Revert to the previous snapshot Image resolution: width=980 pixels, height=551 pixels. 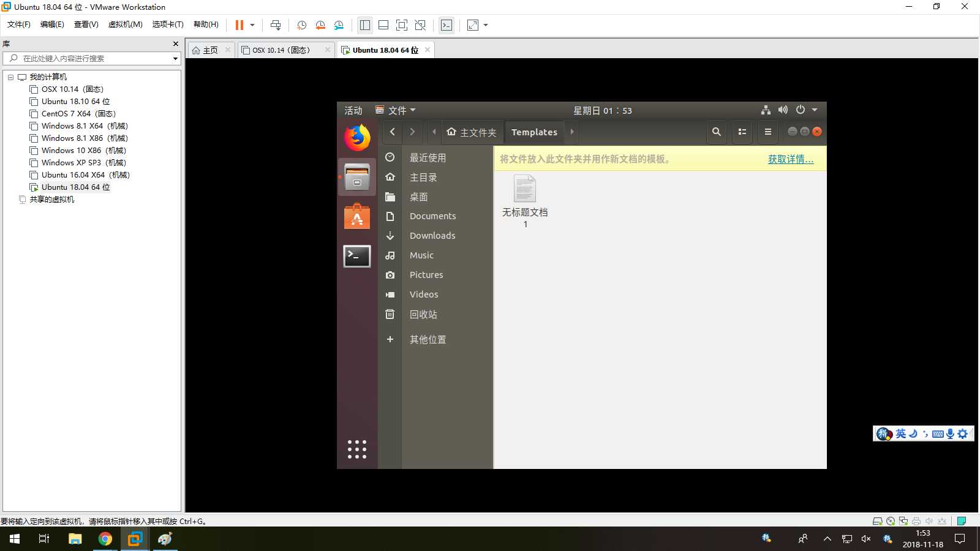[x=320, y=25]
